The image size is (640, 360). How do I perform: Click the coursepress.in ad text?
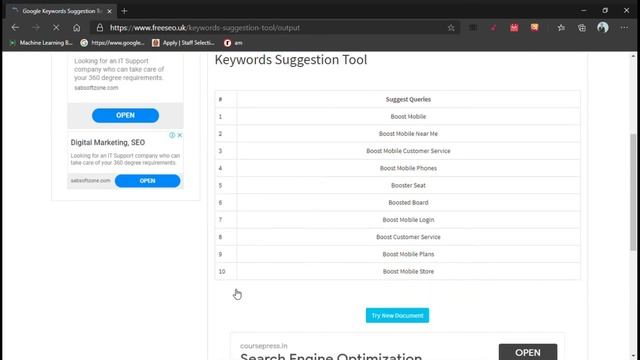(x=264, y=346)
